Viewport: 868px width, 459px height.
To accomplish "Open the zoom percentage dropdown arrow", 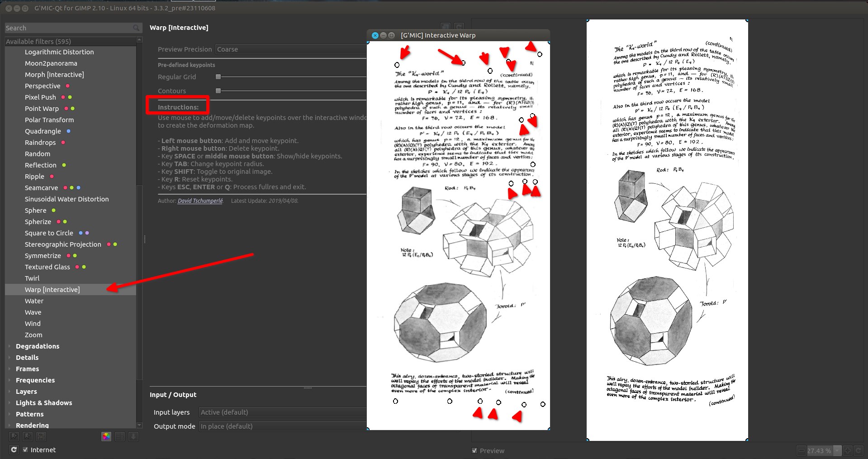I will tap(837, 450).
